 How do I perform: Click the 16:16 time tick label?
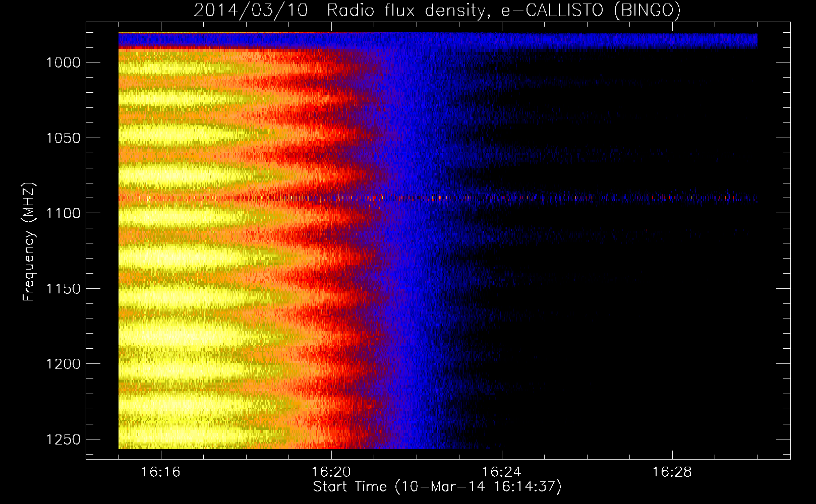(160, 472)
